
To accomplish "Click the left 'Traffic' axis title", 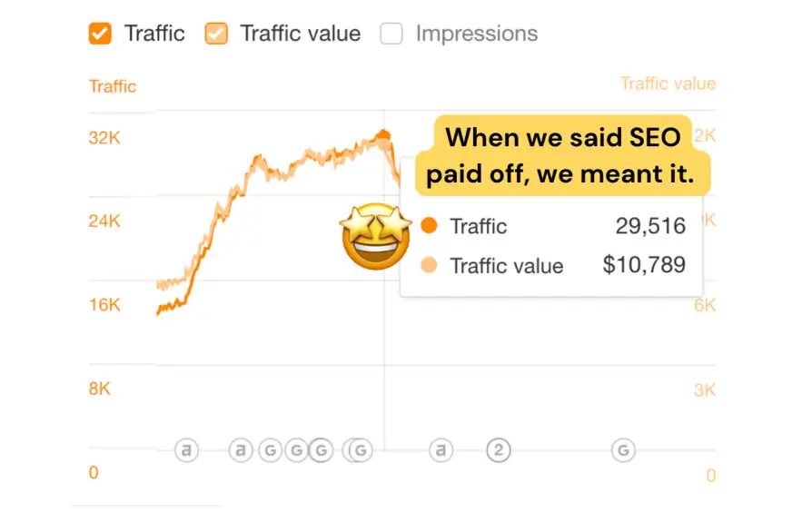I will pyautogui.click(x=113, y=86).
